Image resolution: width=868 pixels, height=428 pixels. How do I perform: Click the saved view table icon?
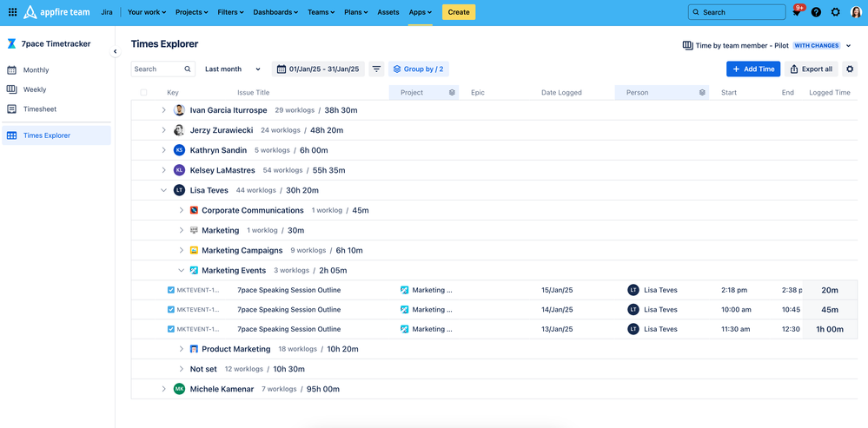click(687, 45)
